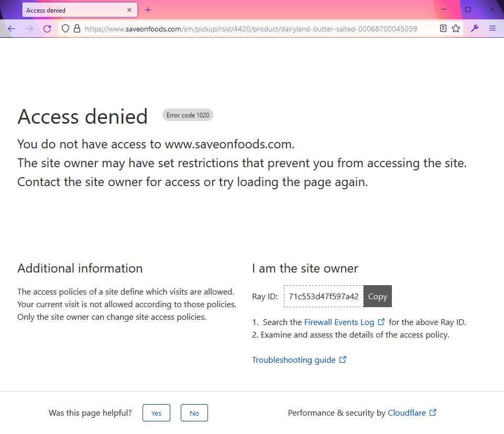Open the Firewall Events Log link
The height and width of the screenshot is (434, 504).
tap(344, 322)
